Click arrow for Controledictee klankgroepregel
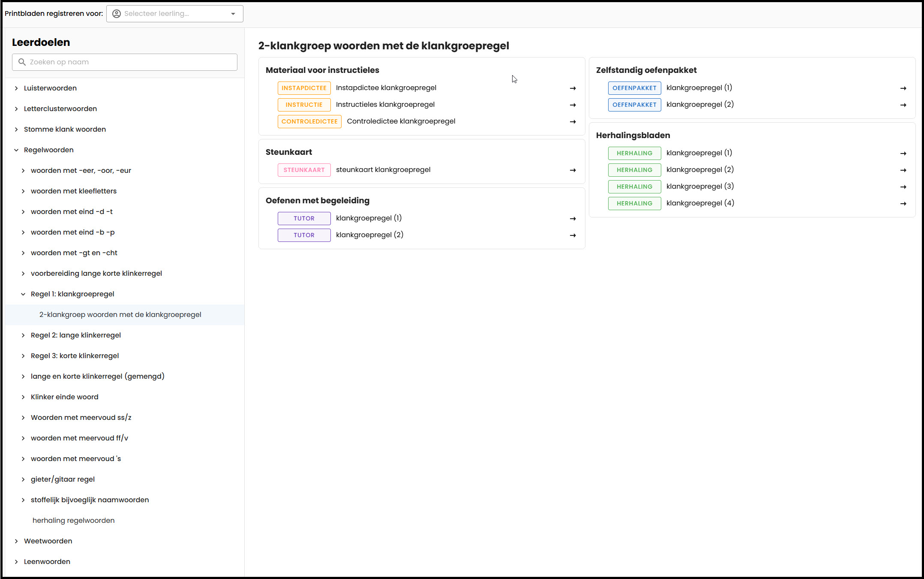Image resolution: width=924 pixels, height=579 pixels. [x=573, y=122]
